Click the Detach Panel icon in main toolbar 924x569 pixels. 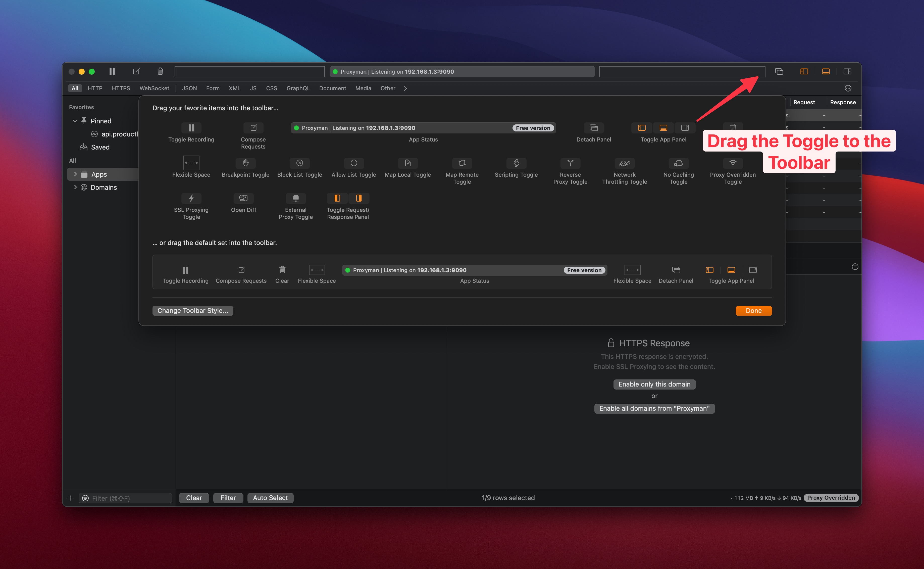pyautogui.click(x=779, y=71)
